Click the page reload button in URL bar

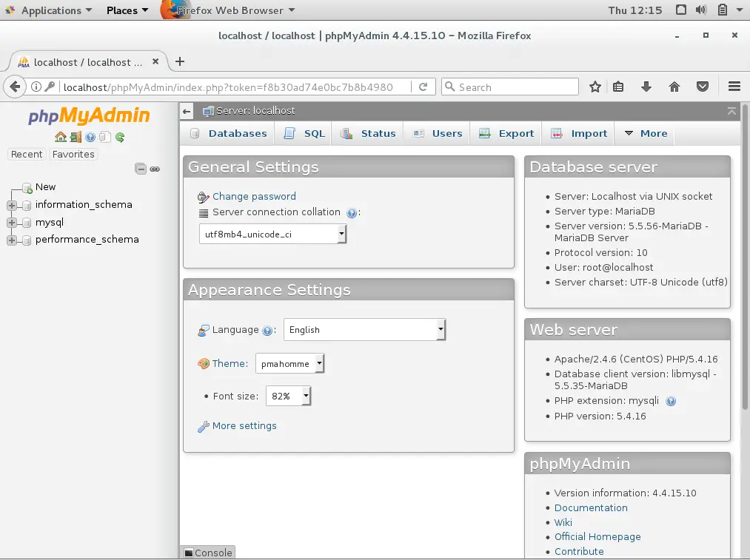[x=423, y=87]
